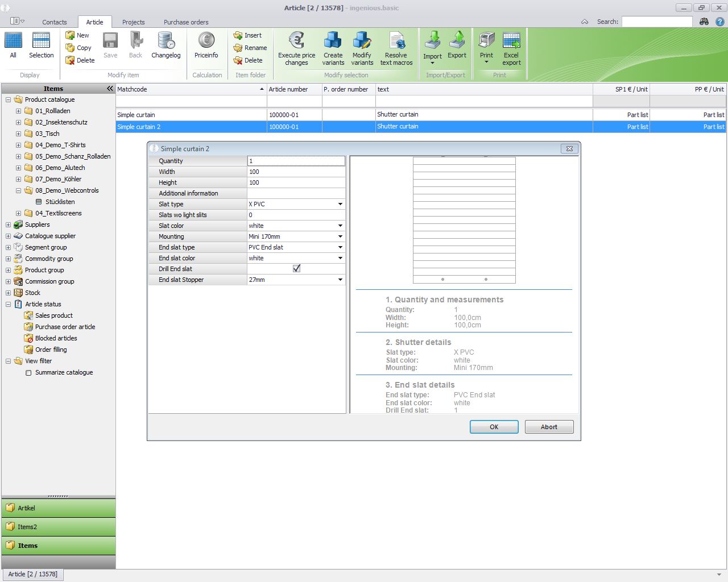The height and width of the screenshot is (582, 728).
Task: Expand the Suppliers node
Action: pos(8,225)
